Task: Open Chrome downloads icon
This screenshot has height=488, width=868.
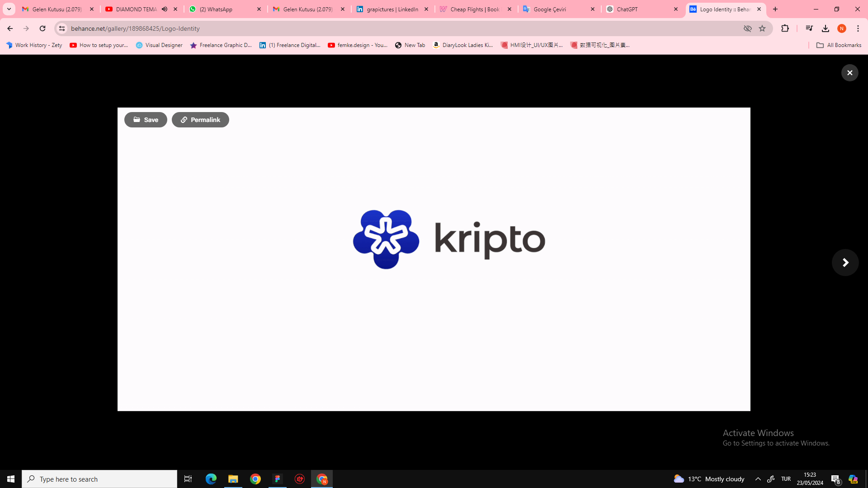Action: coord(826,28)
